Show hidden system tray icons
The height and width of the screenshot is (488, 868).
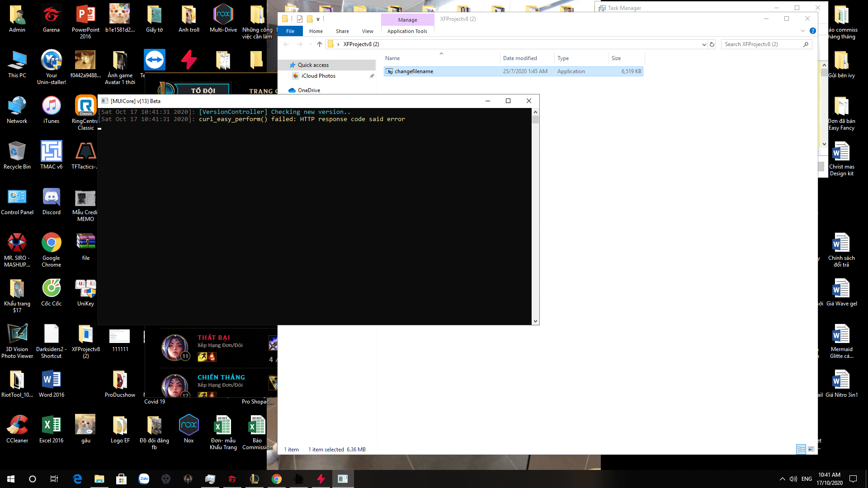tap(782, 479)
